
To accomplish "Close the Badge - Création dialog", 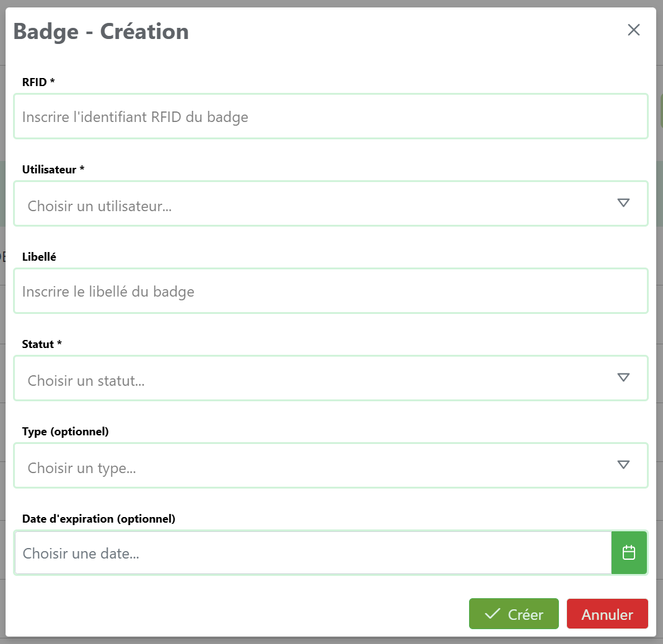I will [633, 30].
